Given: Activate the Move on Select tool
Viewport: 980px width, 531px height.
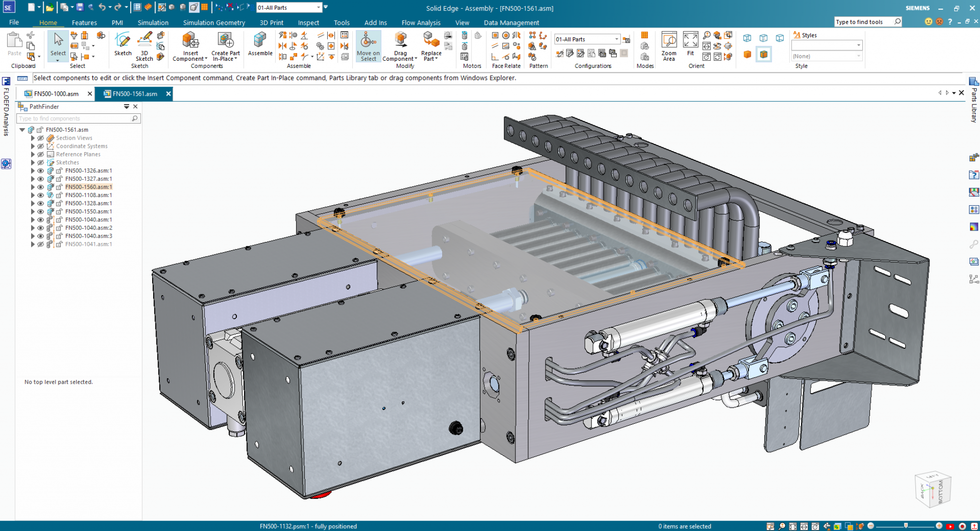Looking at the screenshot, I should [367, 45].
